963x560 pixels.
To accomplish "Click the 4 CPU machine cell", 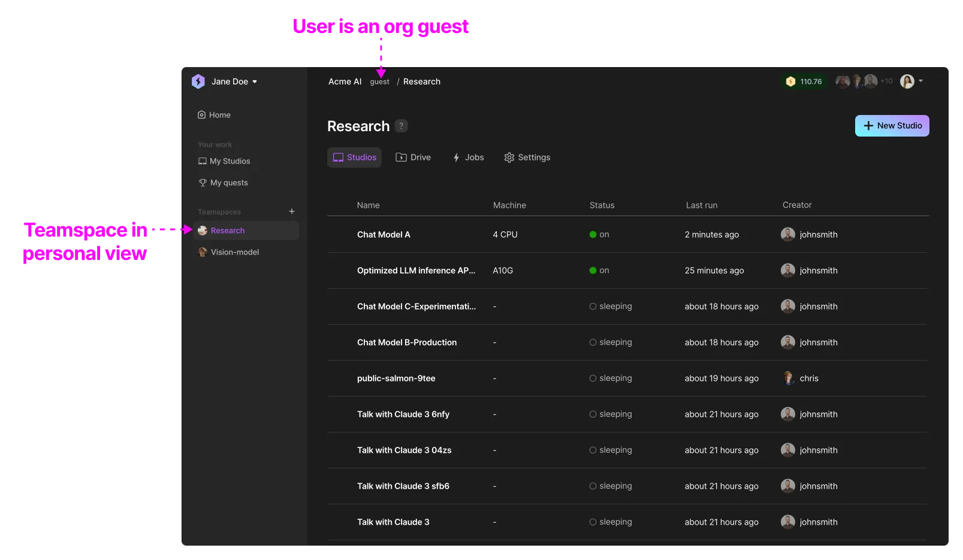I will (505, 235).
